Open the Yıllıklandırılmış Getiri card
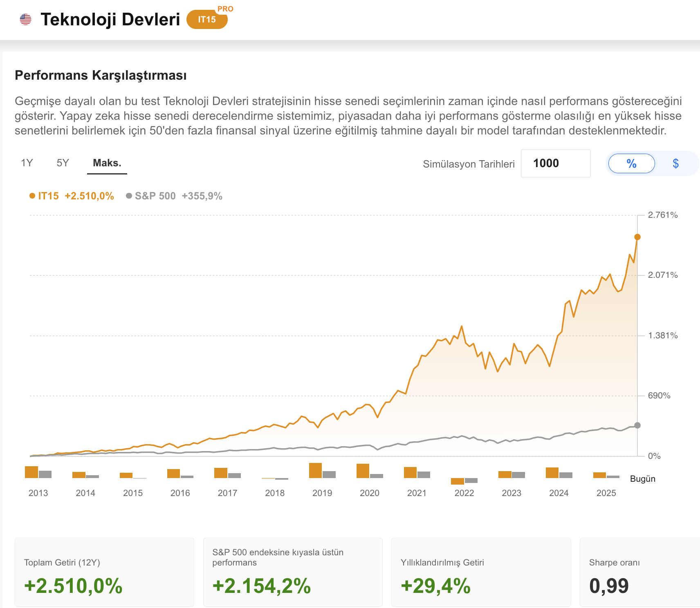The image size is (700, 608). 481,572
